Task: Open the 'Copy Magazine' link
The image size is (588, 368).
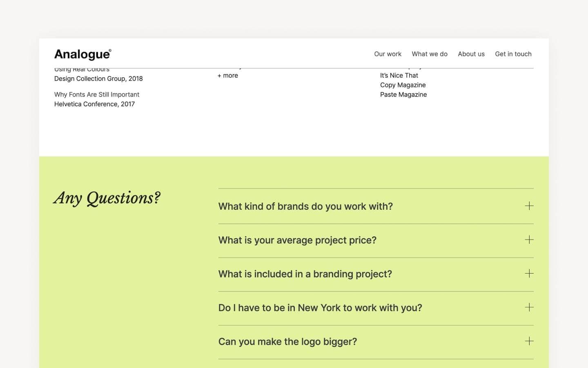Action: 403,85
